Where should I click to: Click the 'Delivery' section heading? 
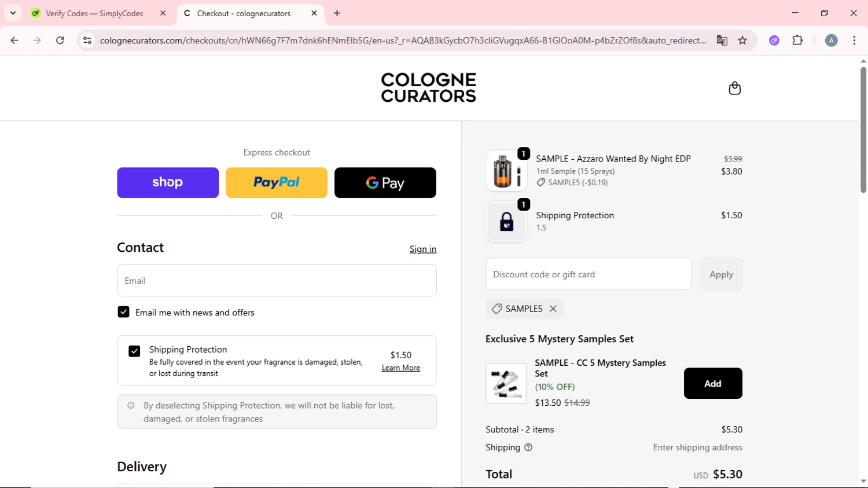coord(142,467)
